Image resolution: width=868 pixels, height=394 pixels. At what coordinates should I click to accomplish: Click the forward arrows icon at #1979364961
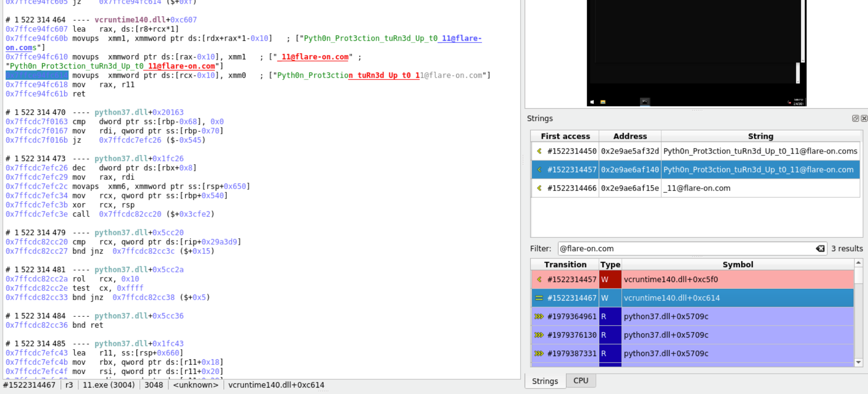(539, 317)
